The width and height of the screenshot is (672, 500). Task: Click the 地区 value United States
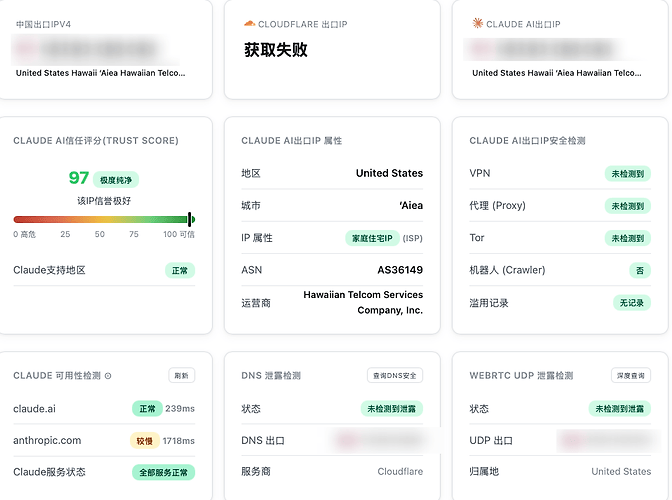(x=389, y=173)
